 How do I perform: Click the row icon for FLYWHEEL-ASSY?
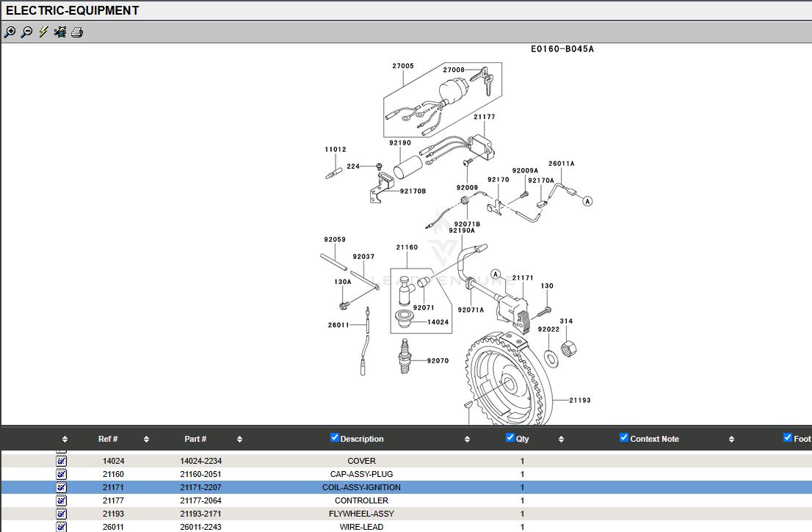pyautogui.click(x=62, y=514)
